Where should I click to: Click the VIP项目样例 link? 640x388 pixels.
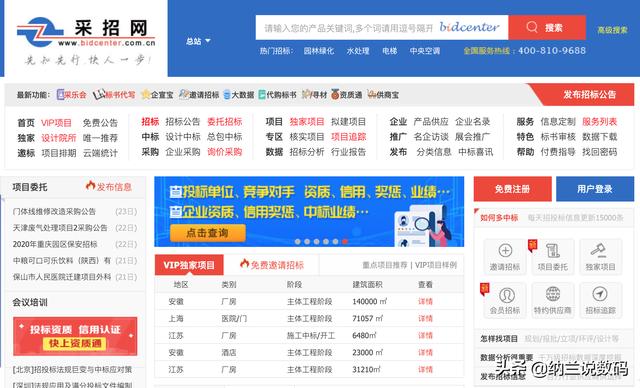[436, 265]
